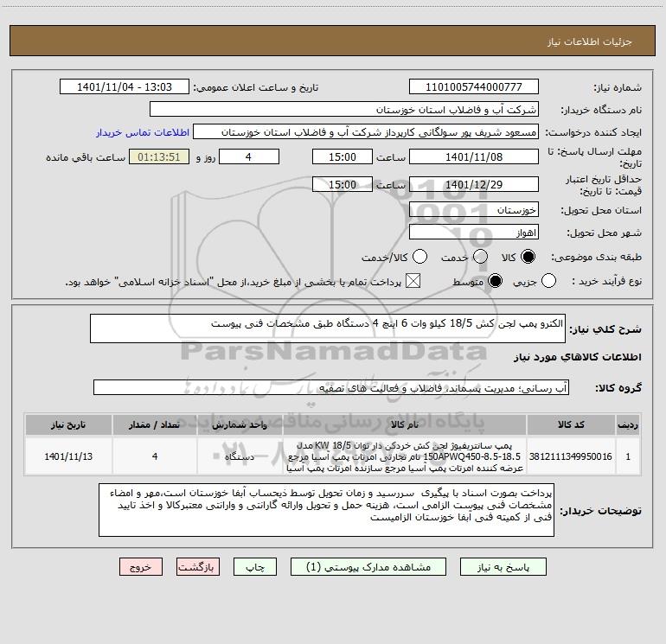Select the متوسط purchase type radio

(x=495, y=281)
